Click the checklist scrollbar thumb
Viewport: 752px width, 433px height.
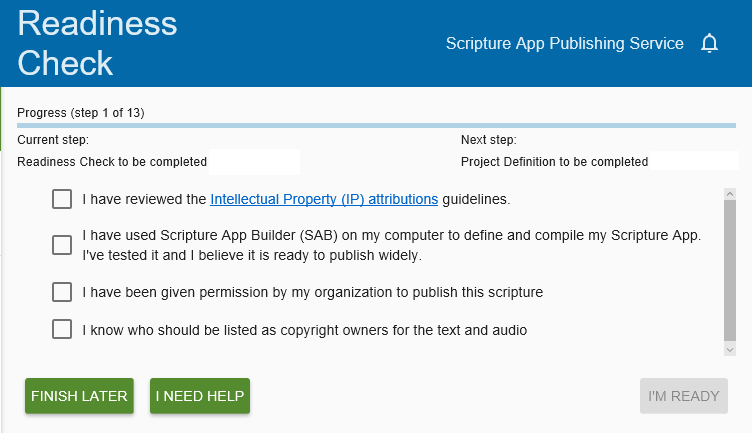[x=729, y=268]
